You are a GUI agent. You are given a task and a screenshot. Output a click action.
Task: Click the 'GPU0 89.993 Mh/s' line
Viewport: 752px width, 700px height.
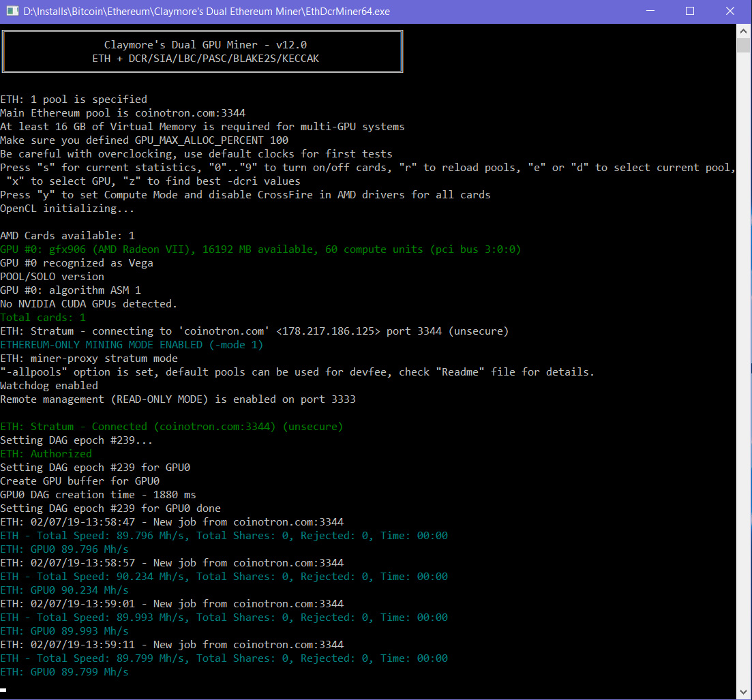pos(64,631)
